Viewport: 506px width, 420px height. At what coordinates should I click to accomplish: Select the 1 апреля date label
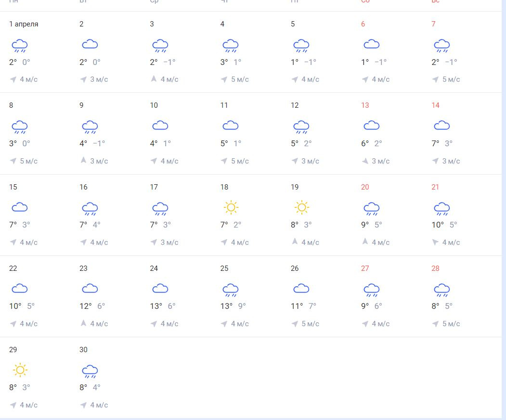point(24,24)
